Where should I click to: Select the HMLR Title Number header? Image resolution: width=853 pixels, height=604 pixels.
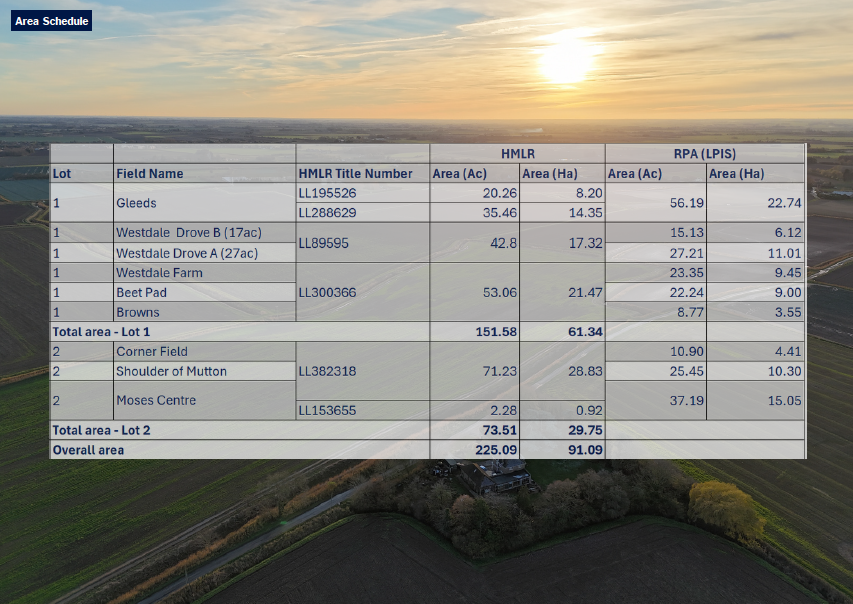click(355, 174)
